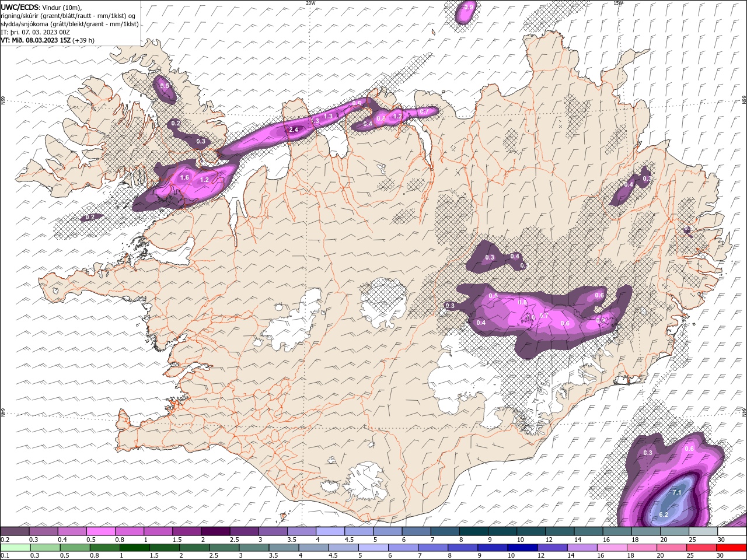Select the dark mauve swatch between 0.2 and 0.3
This screenshot has height=560, width=747.
tap(15, 531)
